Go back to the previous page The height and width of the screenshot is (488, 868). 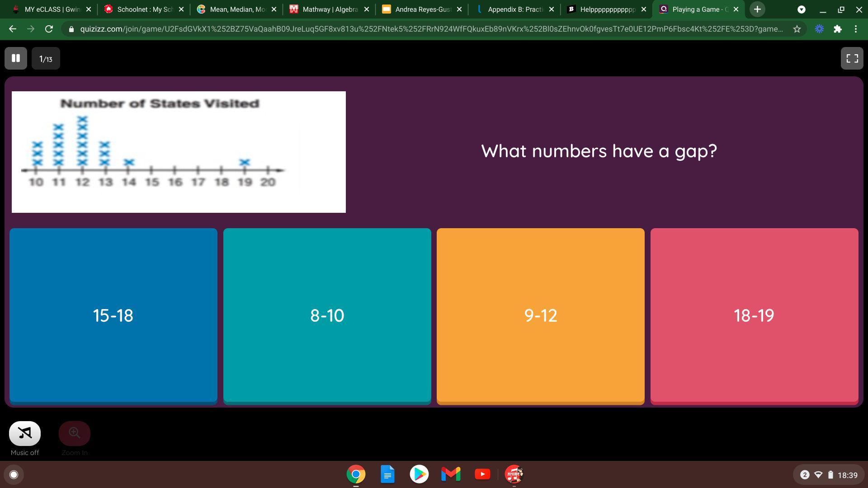(x=12, y=29)
